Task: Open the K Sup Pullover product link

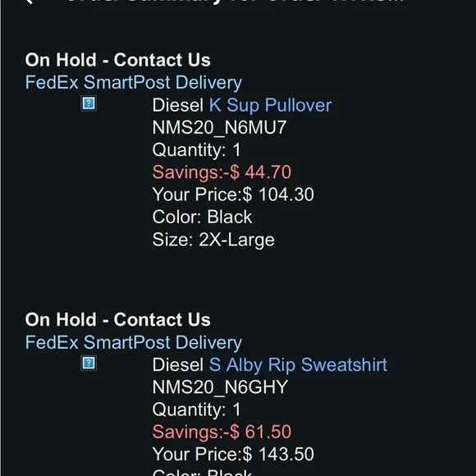Action: click(270, 105)
